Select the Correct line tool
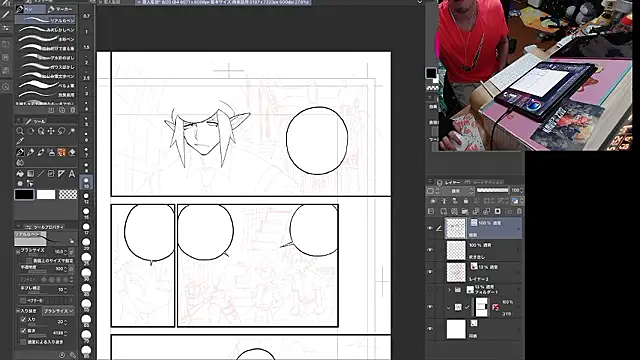640x360 pixels. click(x=30, y=184)
